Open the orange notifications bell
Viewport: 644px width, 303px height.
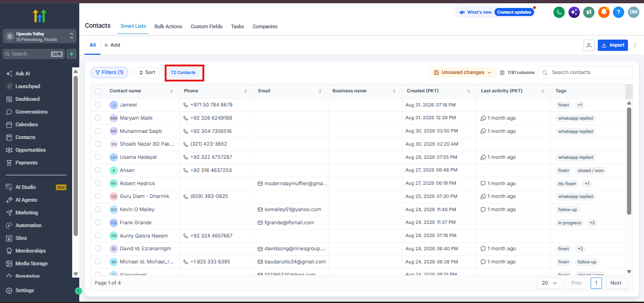click(603, 12)
